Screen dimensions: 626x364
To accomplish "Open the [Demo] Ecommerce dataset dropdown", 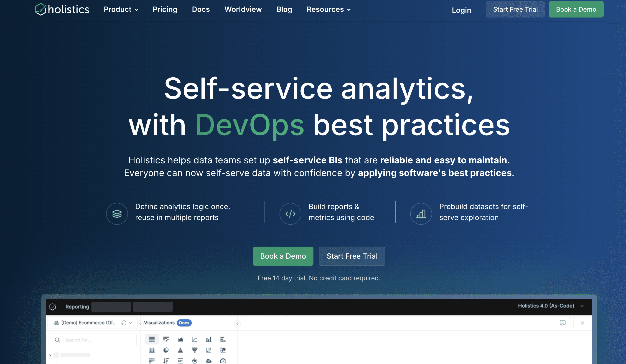I will 130,323.
